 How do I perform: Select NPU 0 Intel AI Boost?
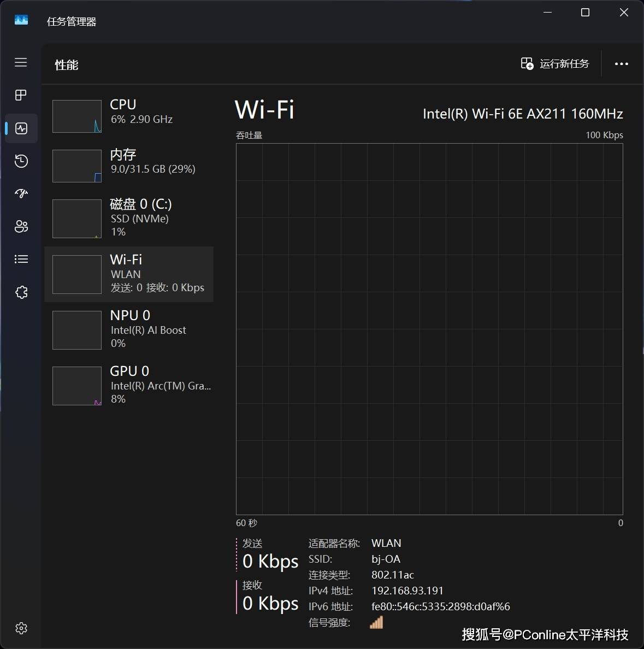129,329
